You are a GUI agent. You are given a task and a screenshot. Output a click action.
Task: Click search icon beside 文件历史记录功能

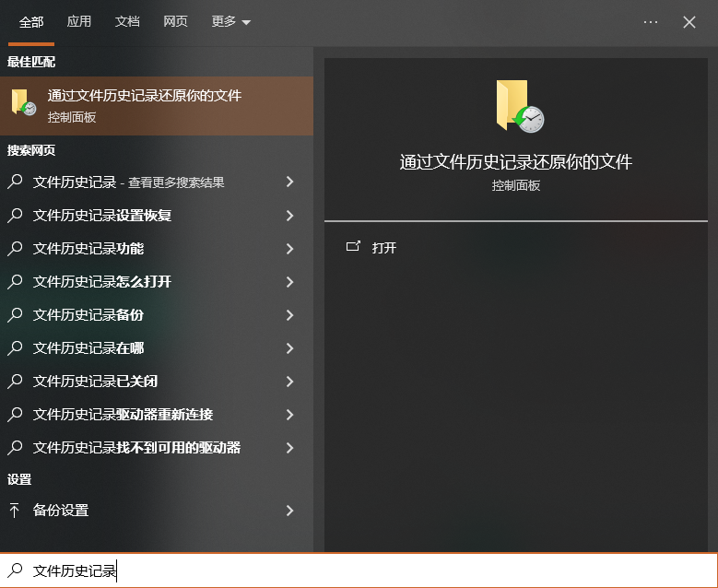15,249
